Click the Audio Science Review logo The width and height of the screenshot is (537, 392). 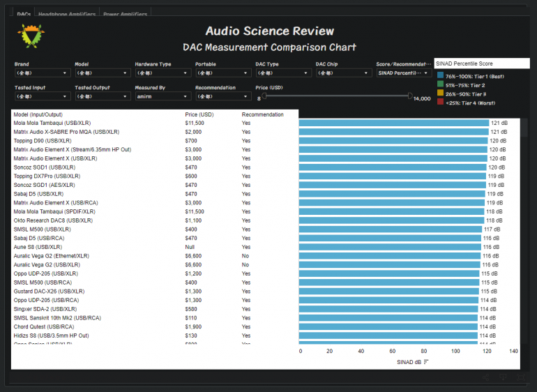(31, 36)
